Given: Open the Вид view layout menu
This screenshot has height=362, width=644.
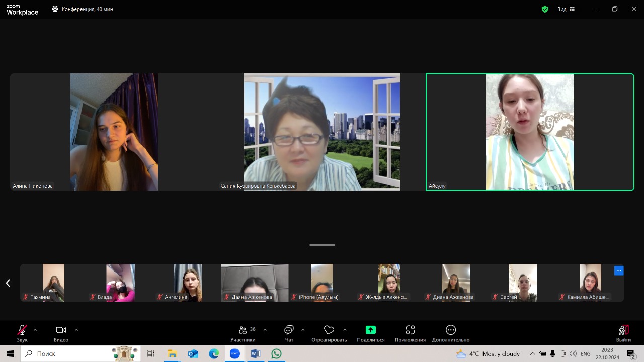Looking at the screenshot, I should (566, 9).
